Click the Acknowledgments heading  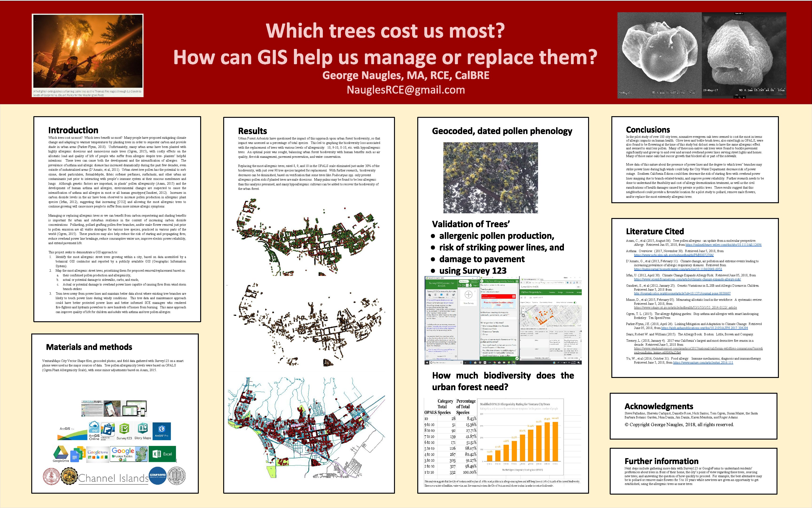coord(659,407)
